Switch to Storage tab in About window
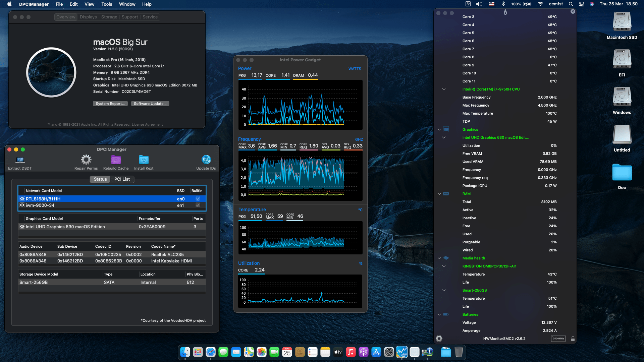Image resolution: width=644 pixels, height=362 pixels. pyautogui.click(x=109, y=17)
